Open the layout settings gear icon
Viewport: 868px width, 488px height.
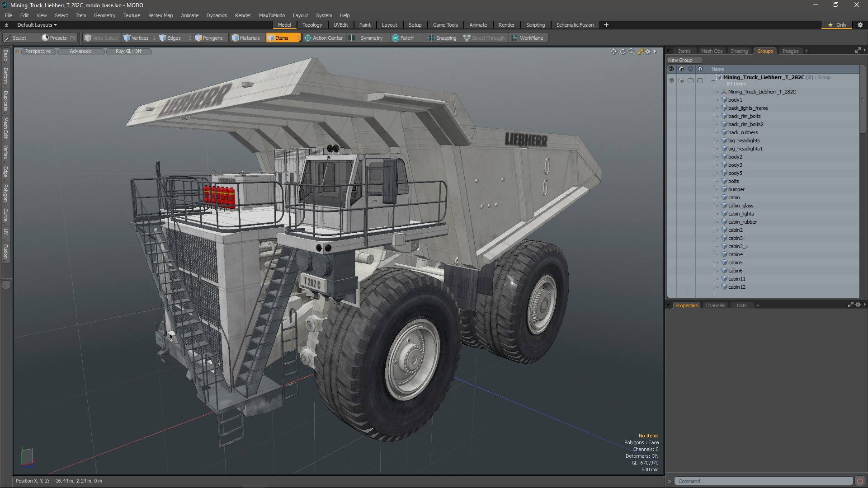tap(860, 25)
